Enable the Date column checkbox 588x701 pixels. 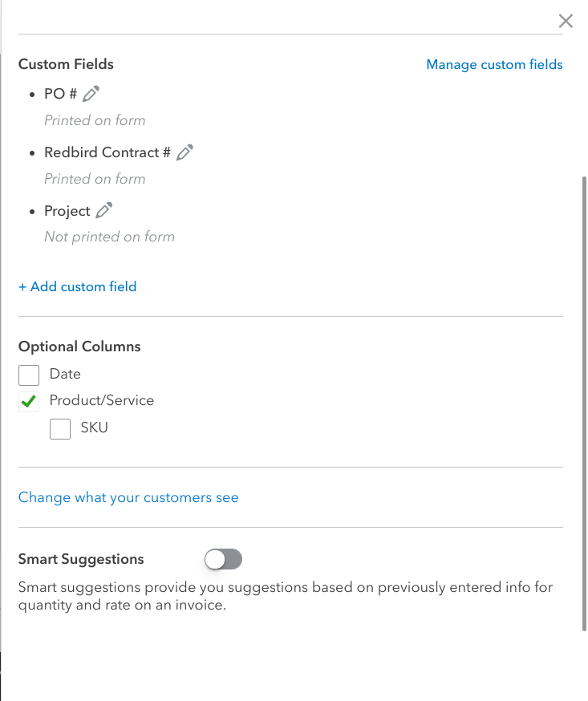(29, 375)
